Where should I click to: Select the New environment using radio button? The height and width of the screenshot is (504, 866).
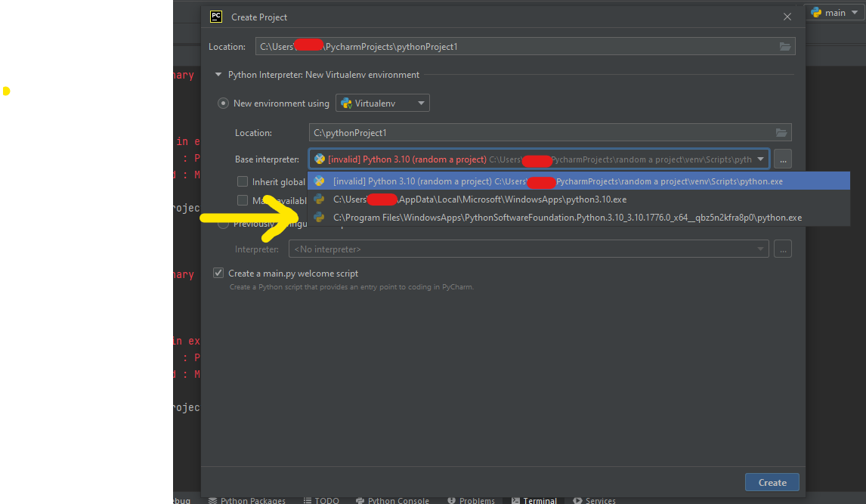[223, 104]
